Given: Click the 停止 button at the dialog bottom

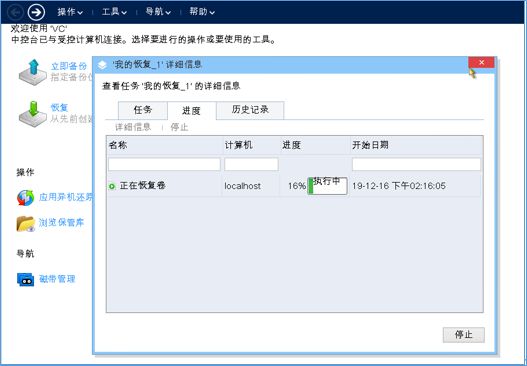Looking at the screenshot, I should coord(463,335).
